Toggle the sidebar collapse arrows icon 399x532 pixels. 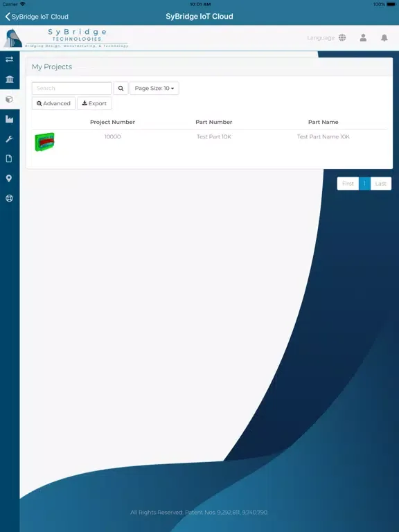(10, 60)
